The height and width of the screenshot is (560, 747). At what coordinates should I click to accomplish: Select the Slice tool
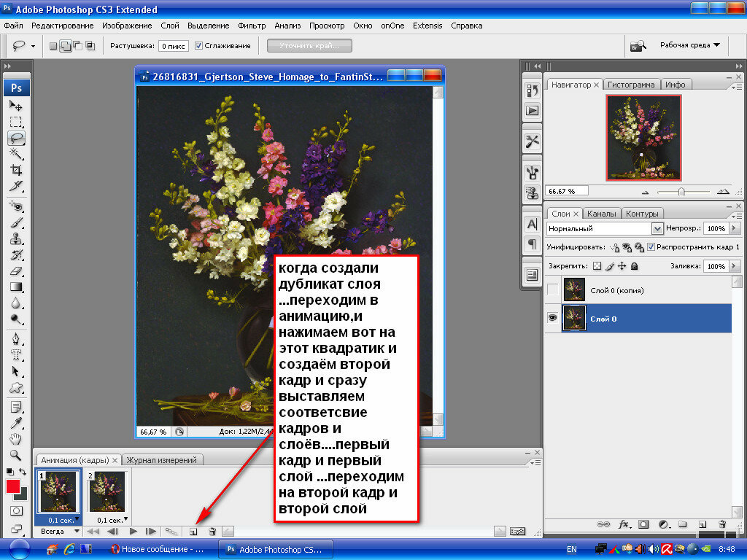click(16, 186)
